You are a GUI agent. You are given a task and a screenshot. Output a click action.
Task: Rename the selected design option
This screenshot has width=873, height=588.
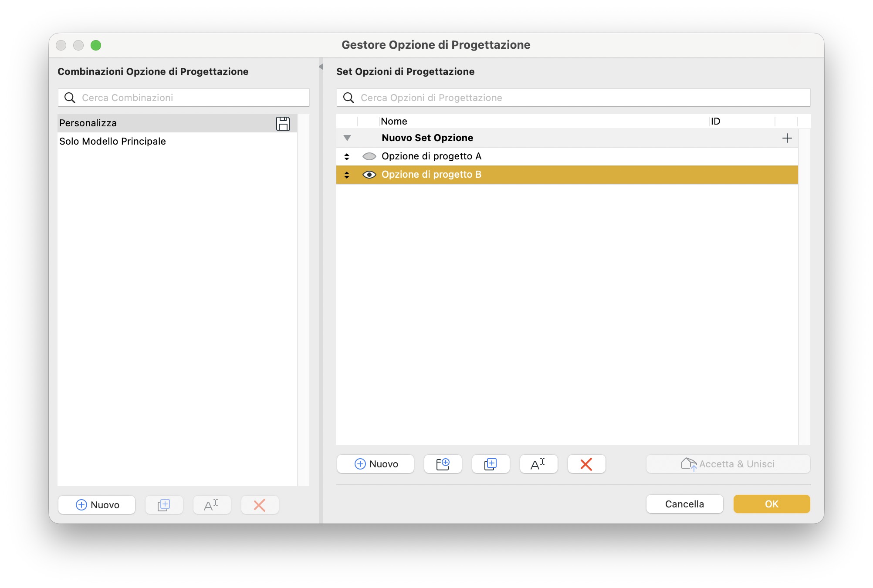(538, 464)
